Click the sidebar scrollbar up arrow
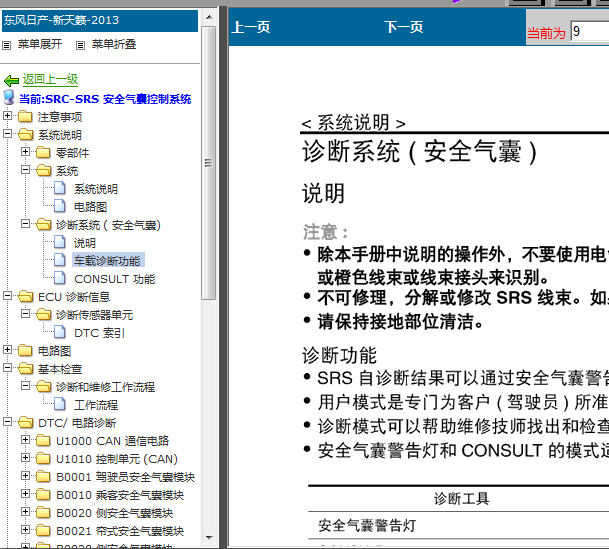The height and width of the screenshot is (549, 609). [x=209, y=17]
